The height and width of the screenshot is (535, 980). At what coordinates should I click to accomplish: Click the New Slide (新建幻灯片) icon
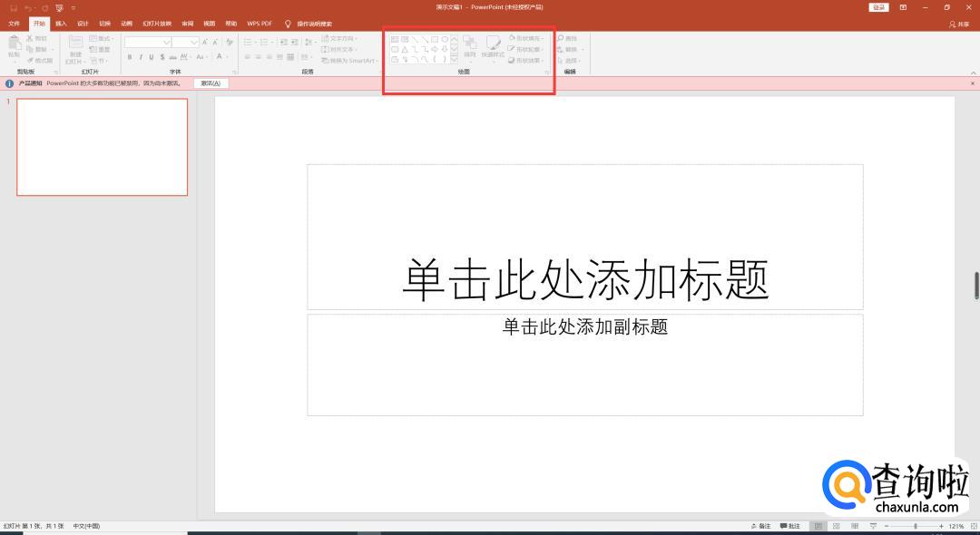(75, 42)
